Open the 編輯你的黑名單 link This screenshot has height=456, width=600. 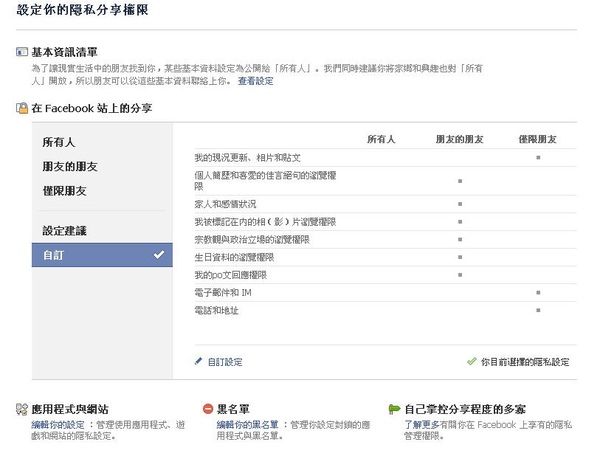pos(249,425)
